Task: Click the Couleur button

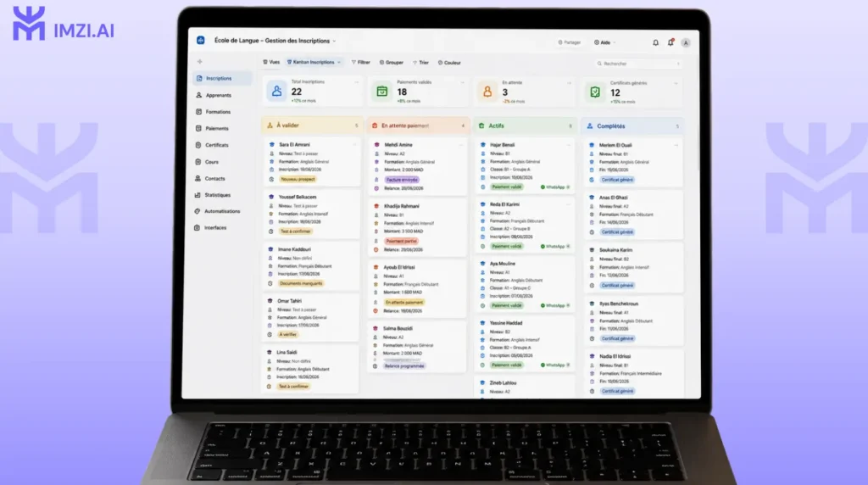Action: point(449,63)
